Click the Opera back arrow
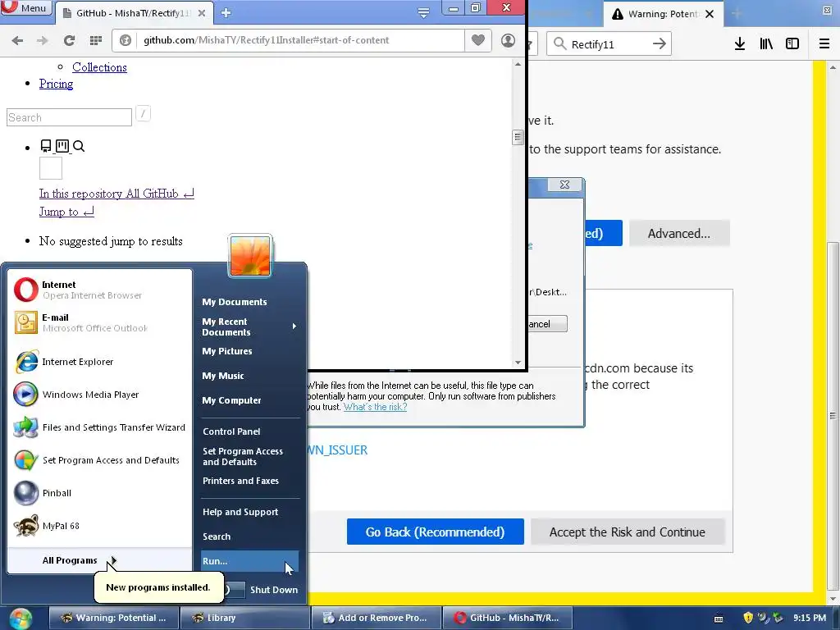The width and height of the screenshot is (840, 630). (x=17, y=40)
